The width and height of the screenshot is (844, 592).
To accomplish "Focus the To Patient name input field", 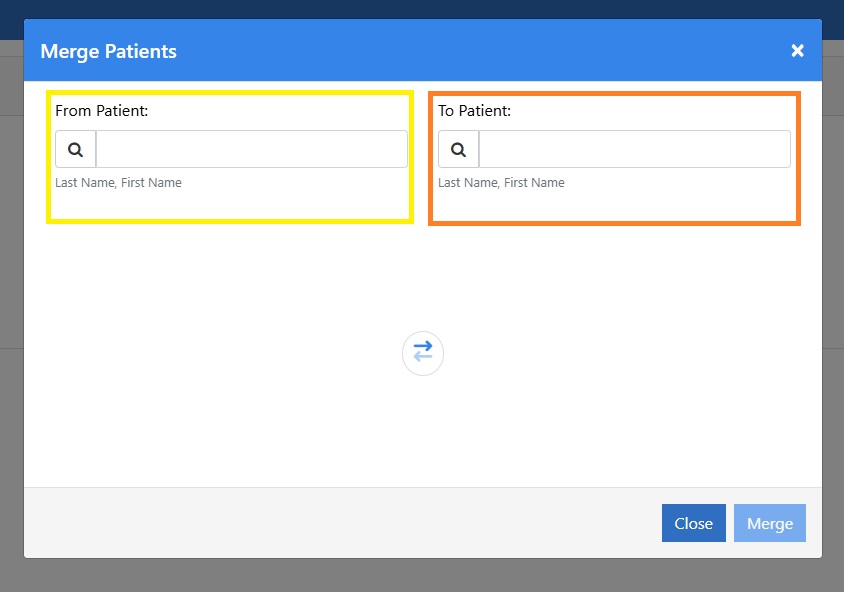I will pyautogui.click(x=635, y=149).
